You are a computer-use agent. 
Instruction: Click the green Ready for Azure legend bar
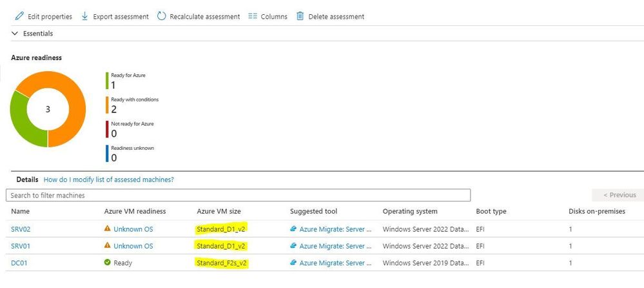[107, 81]
